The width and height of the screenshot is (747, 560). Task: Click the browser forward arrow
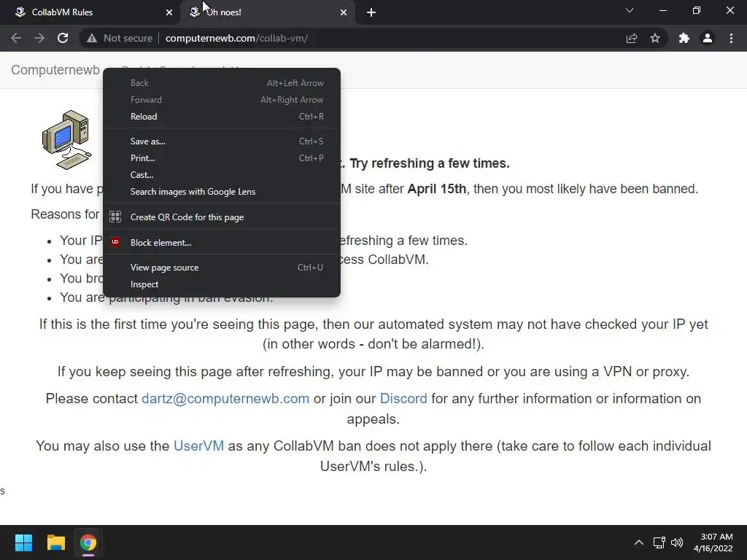tap(39, 38)
